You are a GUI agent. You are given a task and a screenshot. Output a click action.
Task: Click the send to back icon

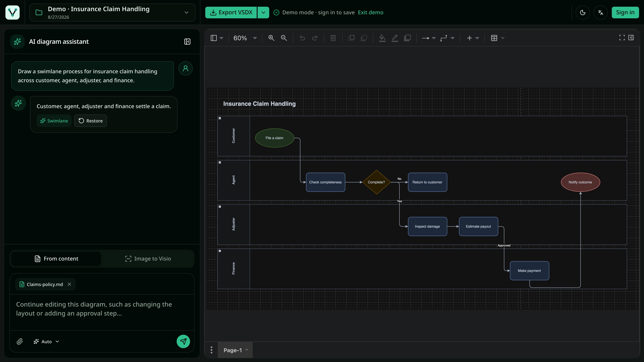point(364,38)
